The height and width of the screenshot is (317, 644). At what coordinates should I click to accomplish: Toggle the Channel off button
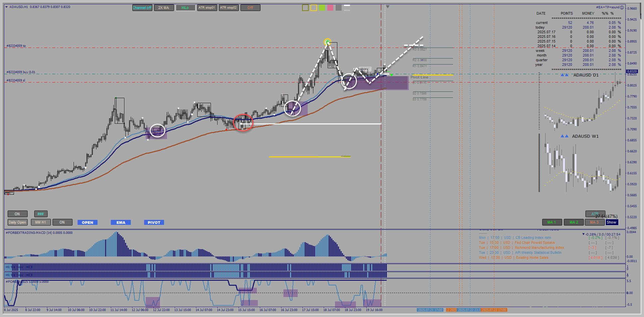(142, 8)
